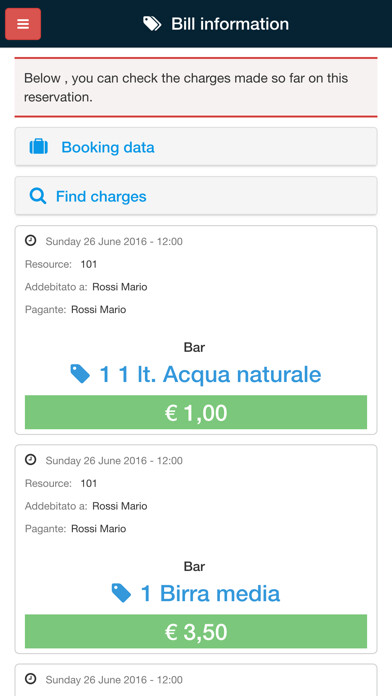Click Bar label above Birra media
Image resolution: width=392 pixels, height=696 pixels.
click(194, 566)
